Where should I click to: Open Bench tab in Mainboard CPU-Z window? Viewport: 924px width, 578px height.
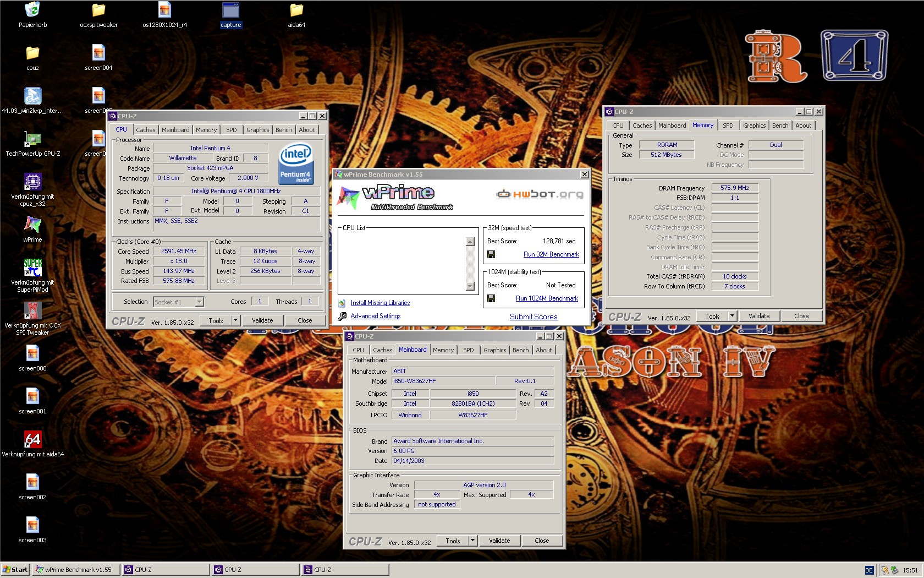[520, 350]
